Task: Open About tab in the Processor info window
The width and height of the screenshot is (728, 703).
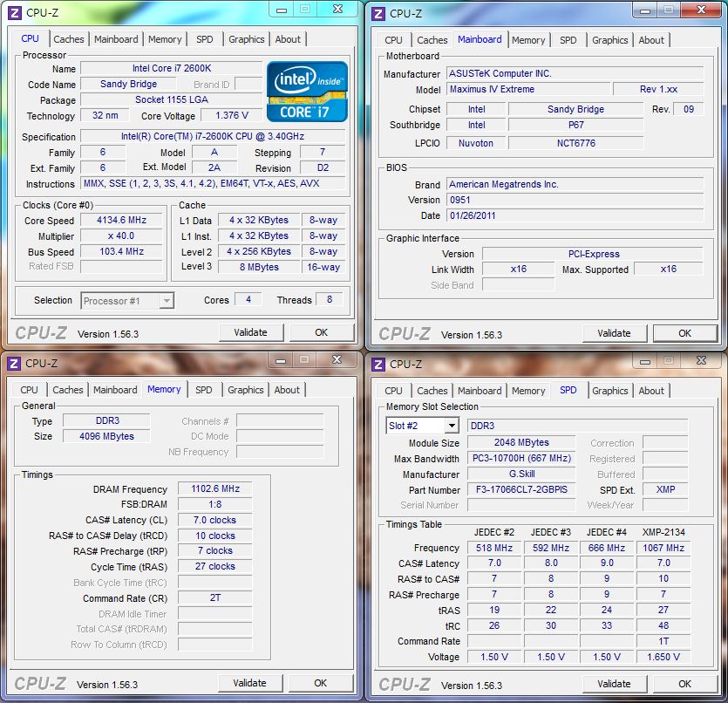Action: point(288,39)
